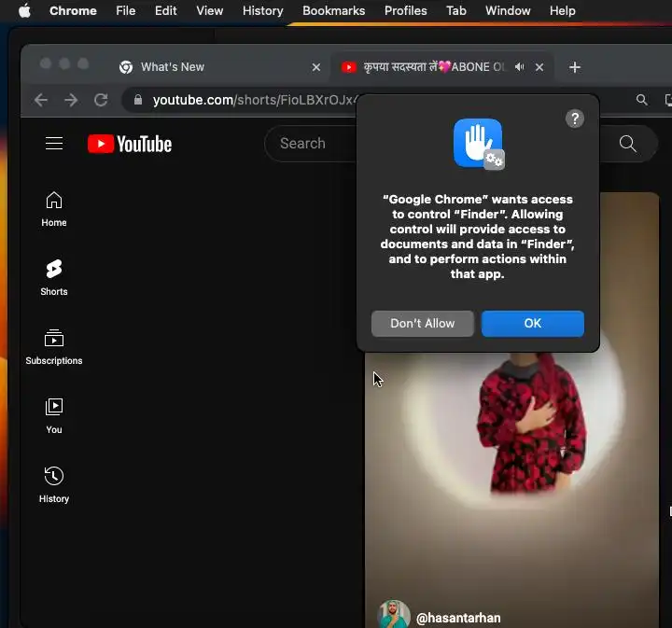Open a new tab with plus button

pyautogui.click(x=575, y=67)
